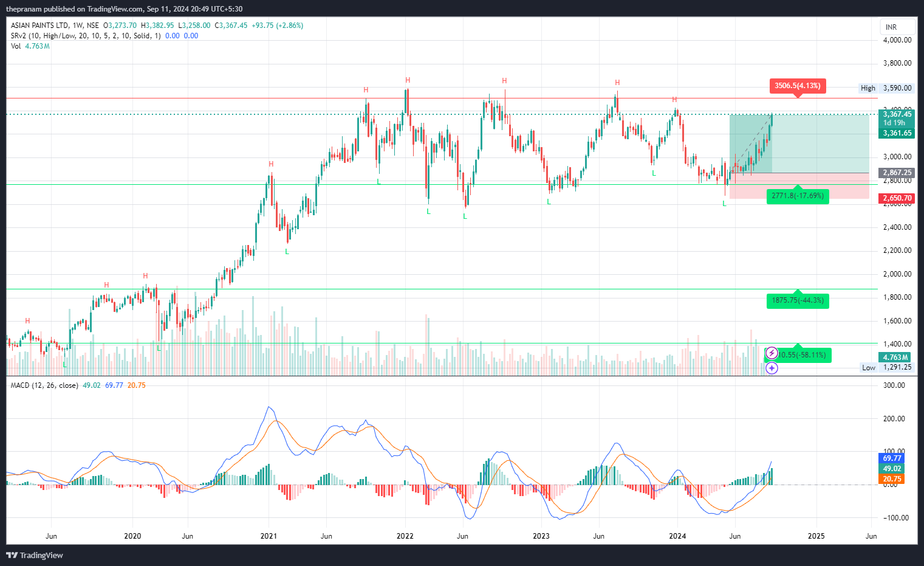Click the 3,800.00 price axis tick
Image resolution: width=924 pixels, height=566 pixels.
(x=897, y=63)
